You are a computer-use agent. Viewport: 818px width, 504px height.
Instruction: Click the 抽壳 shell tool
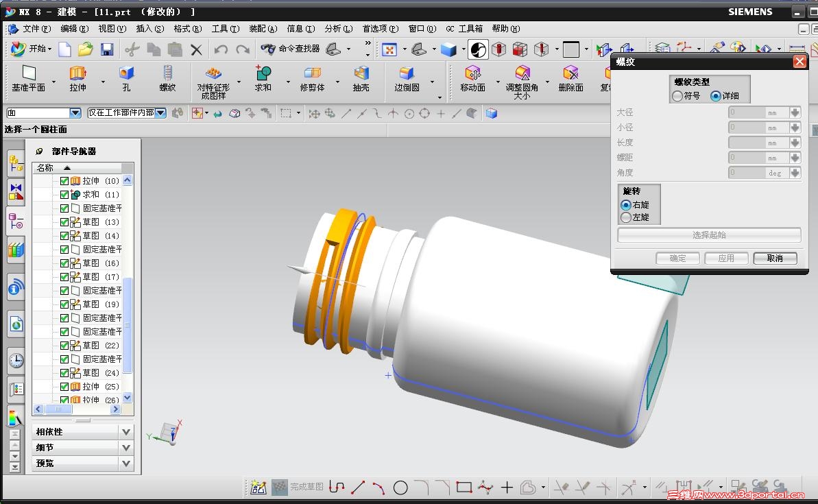[361, 79]
